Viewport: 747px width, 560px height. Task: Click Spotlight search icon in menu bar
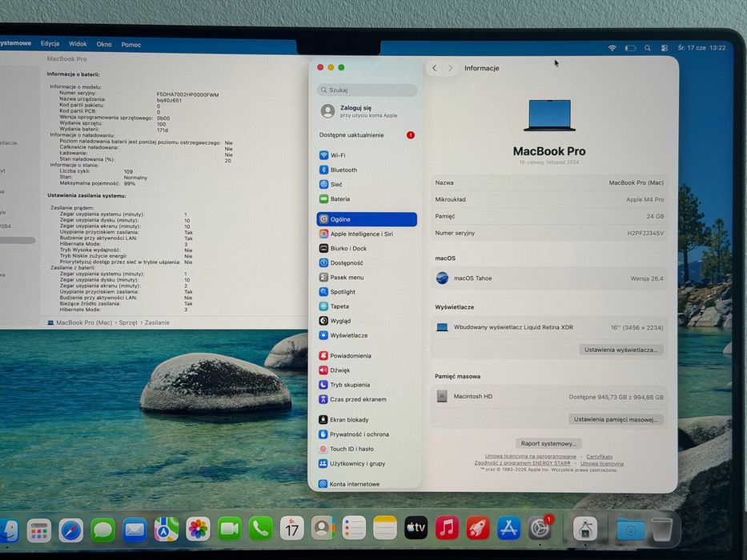(x=648, y=48)
